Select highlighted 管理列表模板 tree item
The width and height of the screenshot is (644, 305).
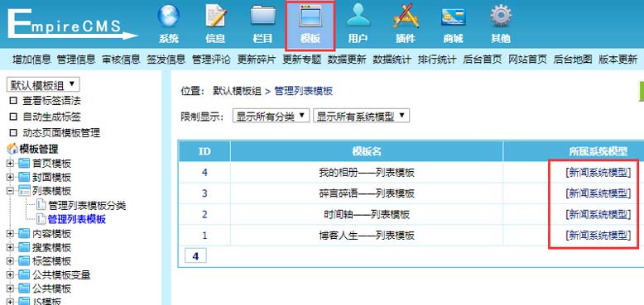point(77,219)
